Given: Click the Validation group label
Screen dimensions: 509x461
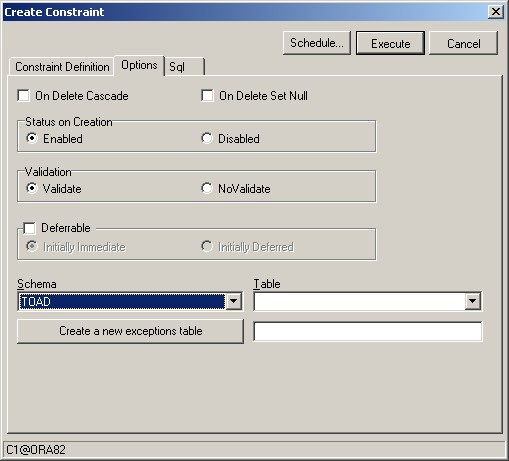Looking at the screenshot, I should pos(48,172).
